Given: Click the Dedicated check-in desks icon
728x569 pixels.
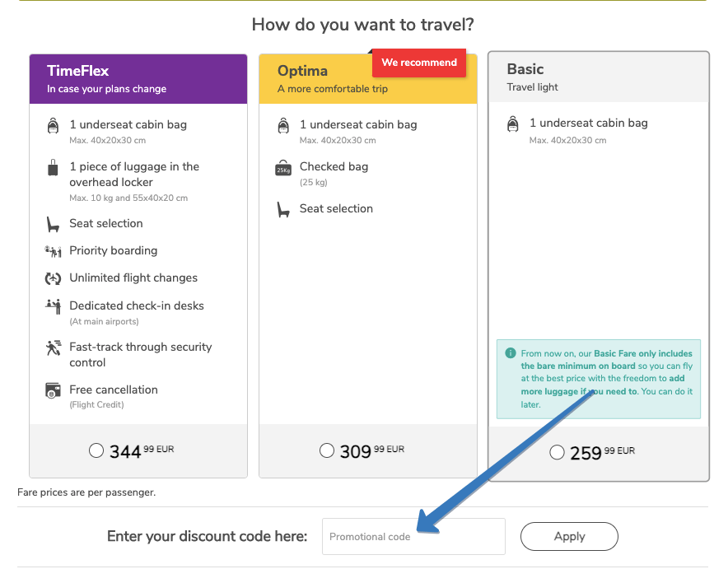Looking at the screenshot, I should 51,306.
